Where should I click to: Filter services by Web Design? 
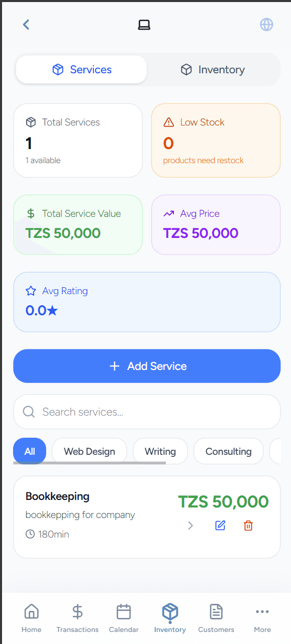pos(89,451)
